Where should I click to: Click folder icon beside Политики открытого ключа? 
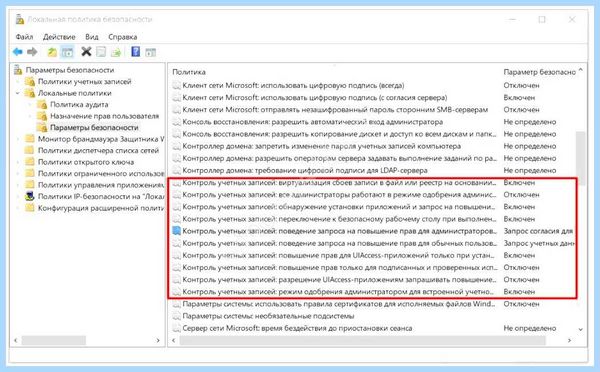pyautogui.click(x=30, y=162)
